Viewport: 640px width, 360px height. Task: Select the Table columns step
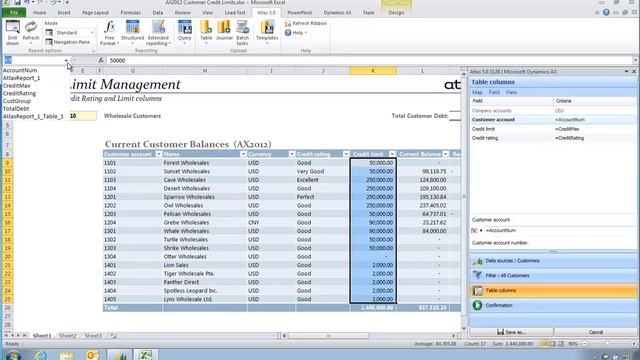[x=553, y=291]
